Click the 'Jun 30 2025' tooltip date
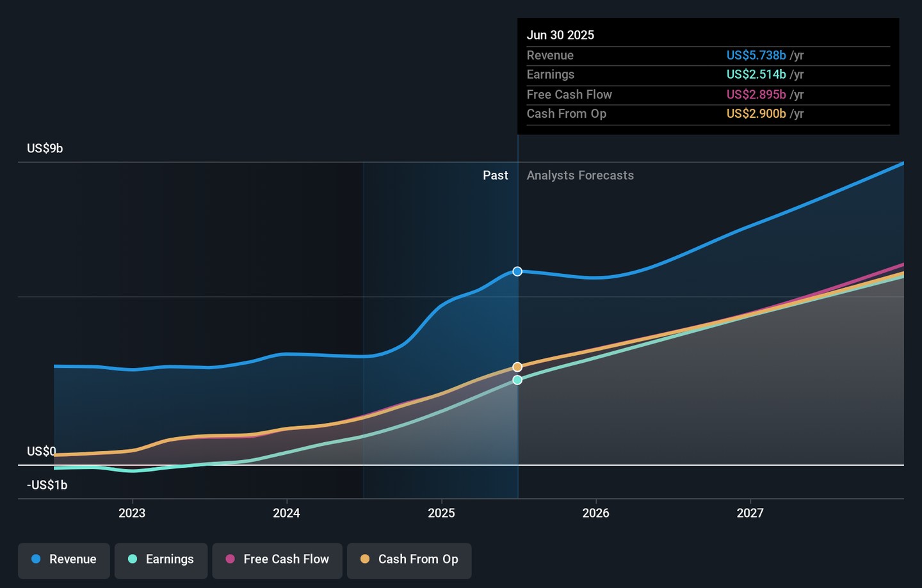This screenshot has height=588, width=922. click(560, 35)
